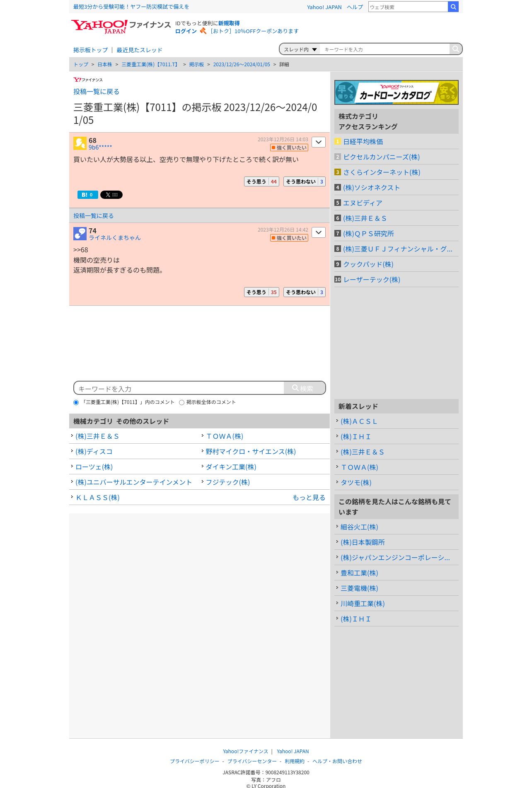
Task: Open 野村マイクロ・サイエンス(株) thread link
Action: pyautogui.click(x=251, y=452)
